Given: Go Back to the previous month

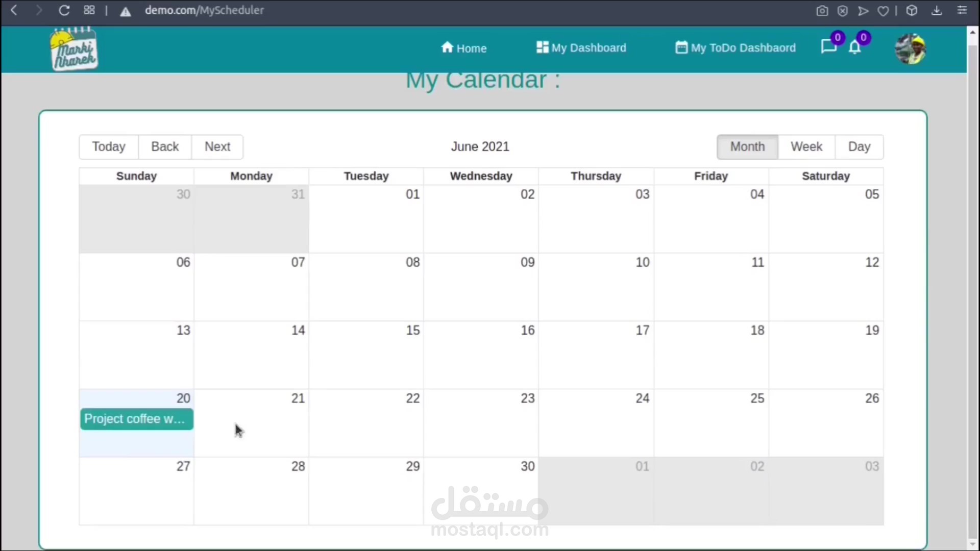Looking at the screenshot, I should tap(165, 147).
